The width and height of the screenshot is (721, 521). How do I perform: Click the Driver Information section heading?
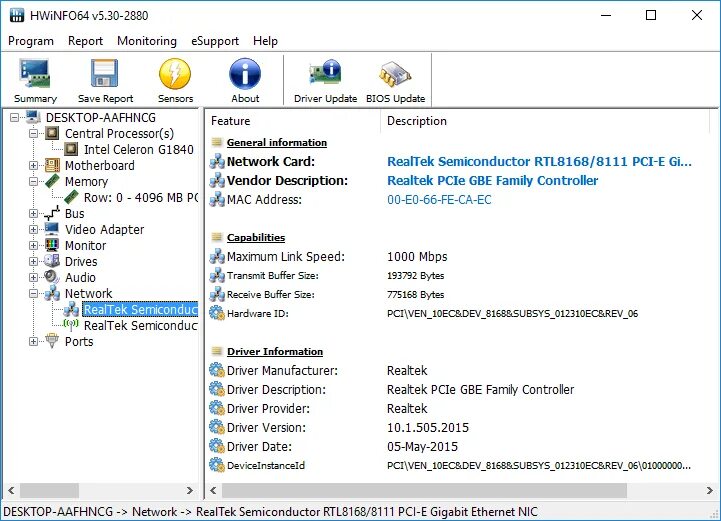click(275, 351)
